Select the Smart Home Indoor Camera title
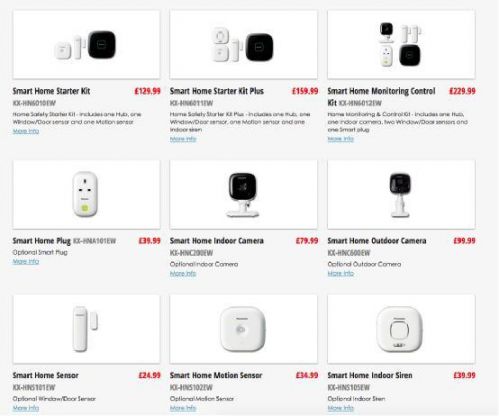 pyautogui.click(x=217, y=241)
